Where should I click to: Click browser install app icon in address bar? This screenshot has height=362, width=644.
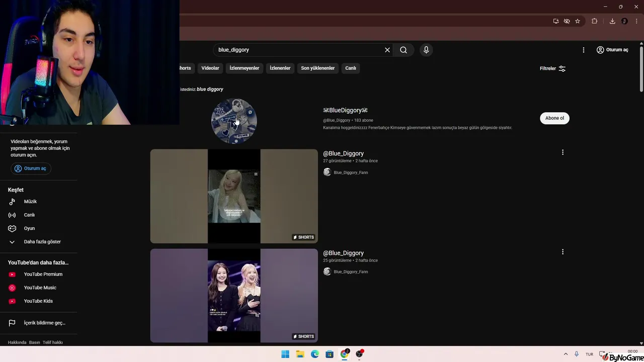(x=556, y=21)
